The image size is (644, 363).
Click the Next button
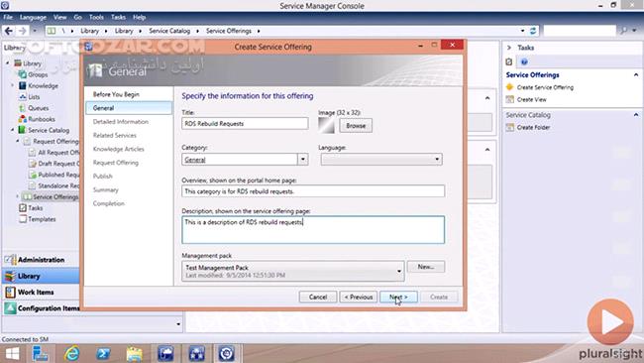(x=398, y=297)
